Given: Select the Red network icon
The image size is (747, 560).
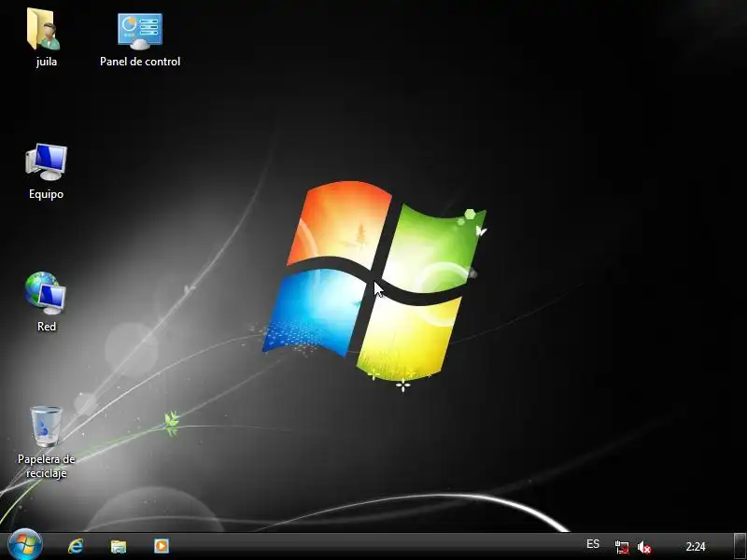Looking at the screenshot, I should tap(46, 293).
